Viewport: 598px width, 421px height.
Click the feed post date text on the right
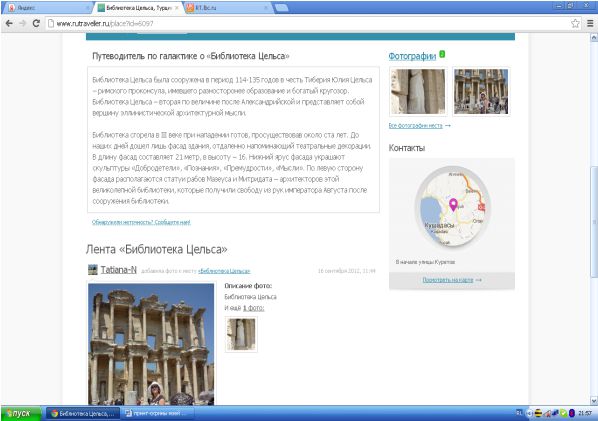(346, 271)
